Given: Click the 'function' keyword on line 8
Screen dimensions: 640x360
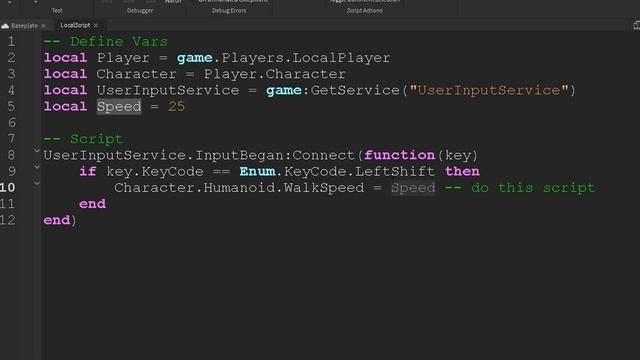Looking at the screenshot, I should pyautogui.click(x=400, y=156).
